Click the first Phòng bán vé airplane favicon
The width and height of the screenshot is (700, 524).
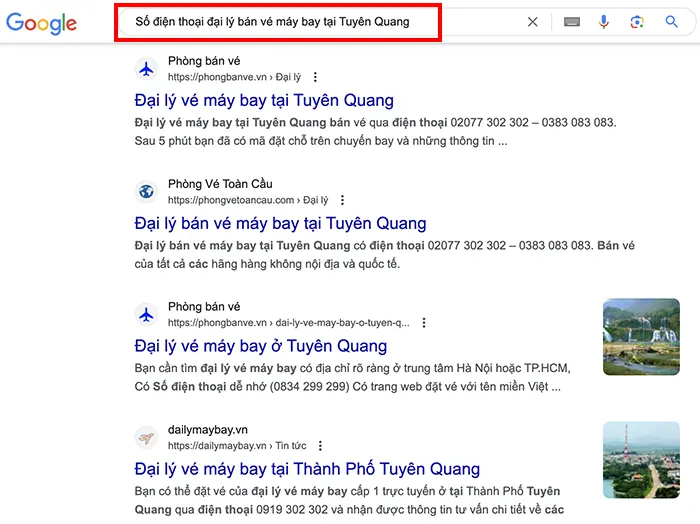point(146,69)
